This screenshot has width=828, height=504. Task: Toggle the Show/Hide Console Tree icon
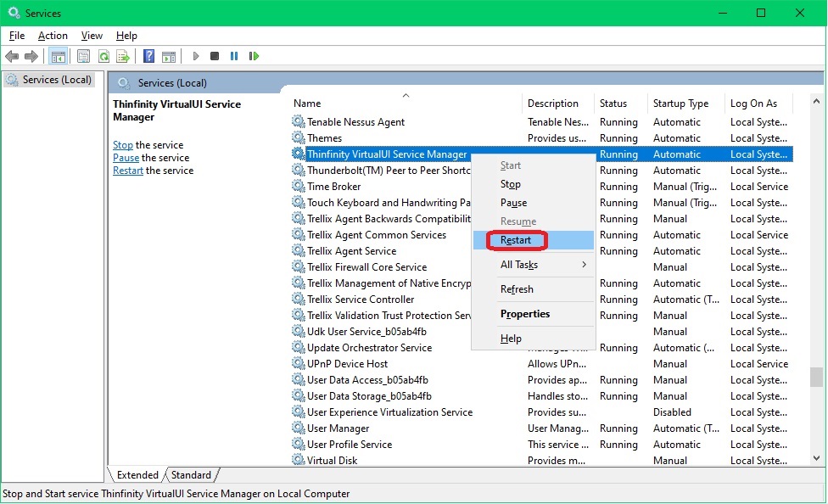point(58,56)
